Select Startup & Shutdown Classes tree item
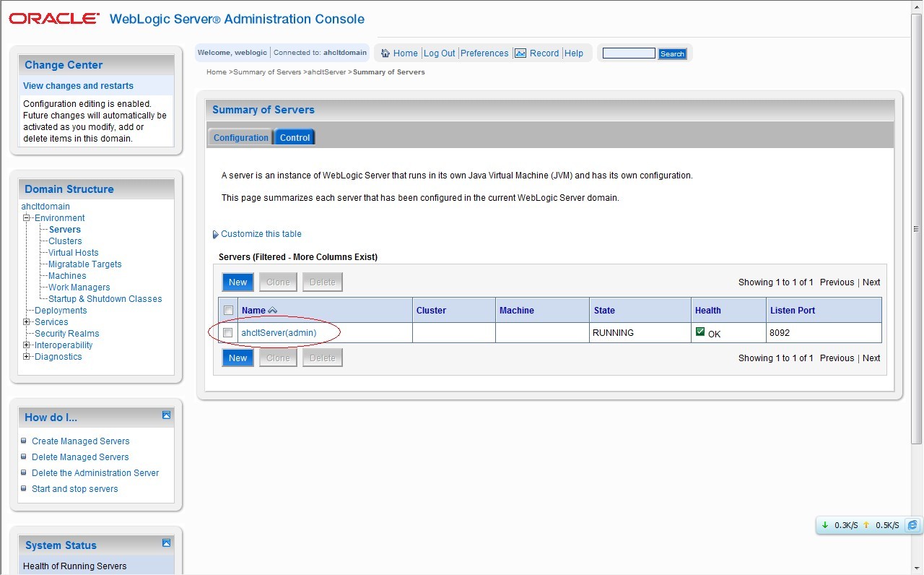This screenshot has height=575, width=924. pyautogui.click(x=105, y=299)
